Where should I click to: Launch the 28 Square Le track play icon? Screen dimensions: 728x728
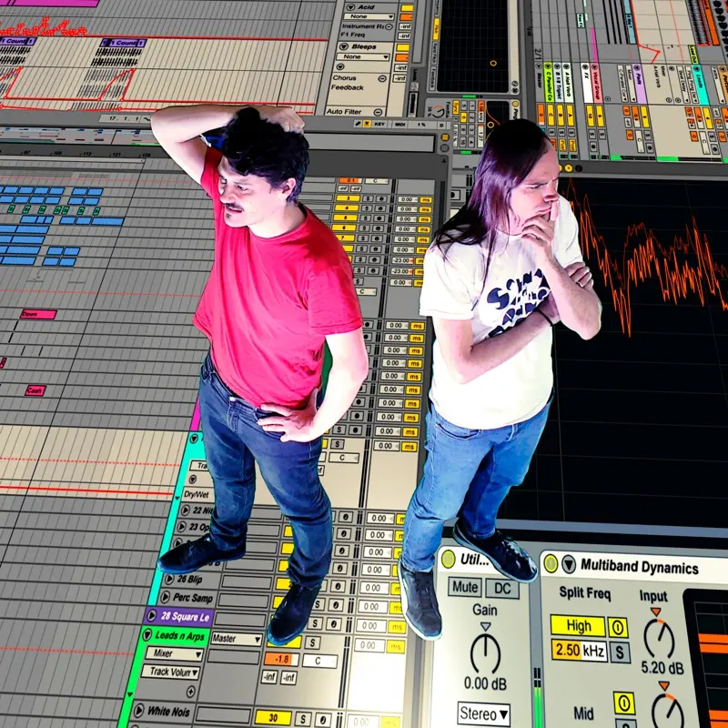coord(151,616)
